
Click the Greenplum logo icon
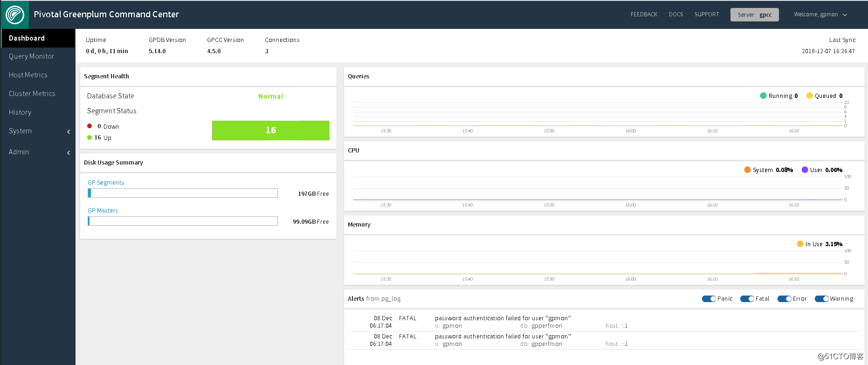14,14
